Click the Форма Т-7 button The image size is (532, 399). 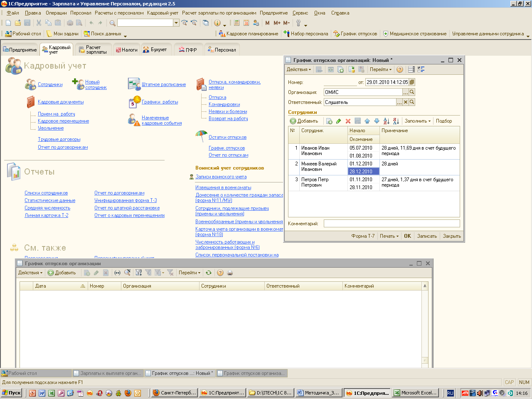click(x=363, y=236)
